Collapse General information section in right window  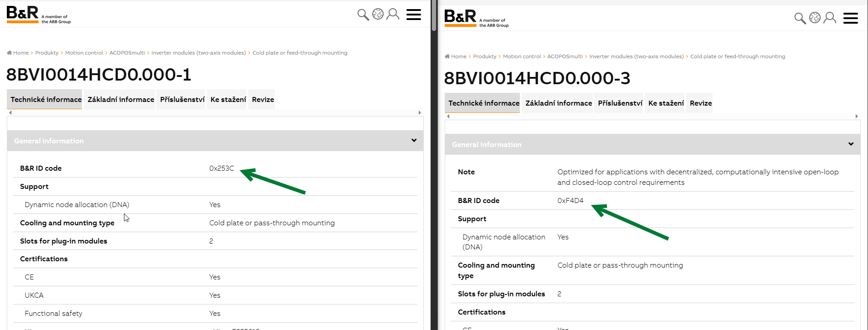coord(851,144)
